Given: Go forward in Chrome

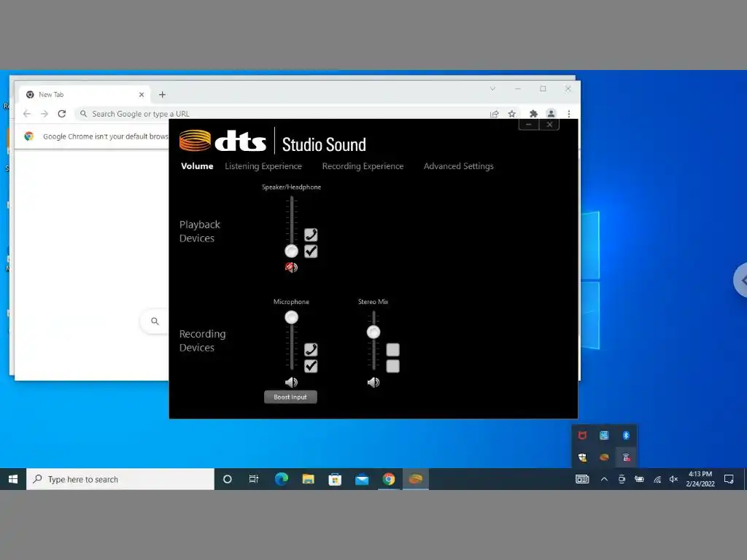Looking at the screenshot, I should click(44, 114).
